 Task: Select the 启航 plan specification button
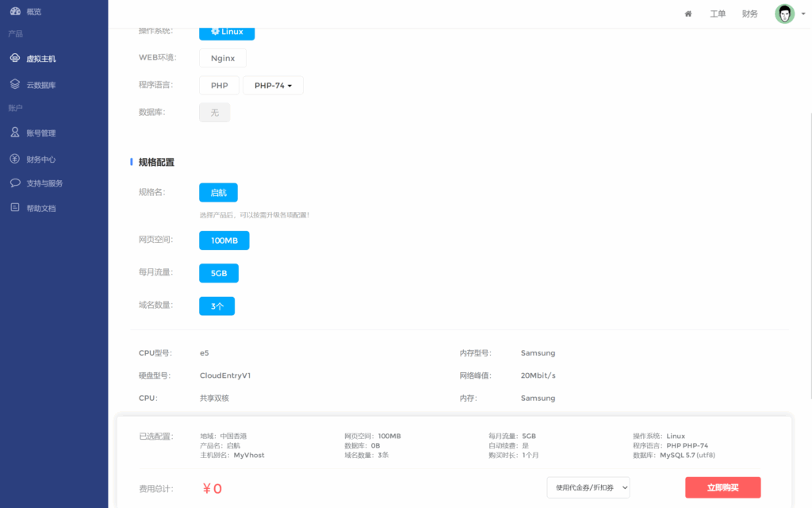tap(218, 193)
